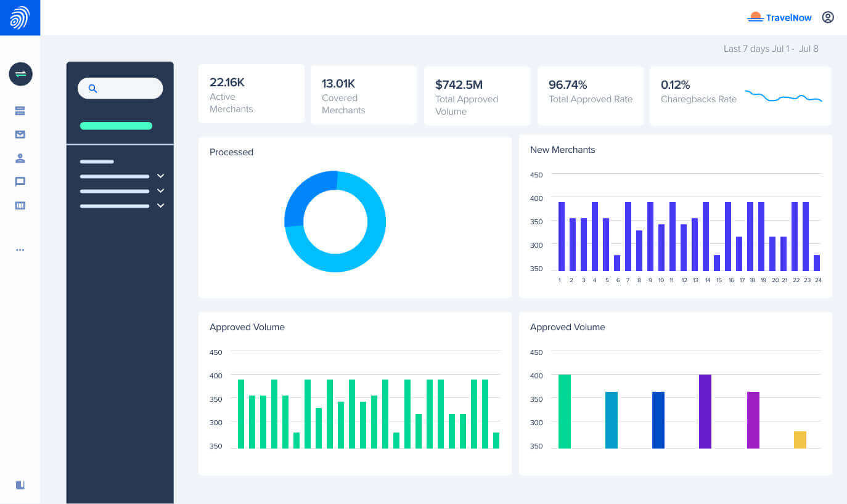Screen dimensions: 847x504
Task: Open the chat bubble sidebar icon
Action: 20,182
